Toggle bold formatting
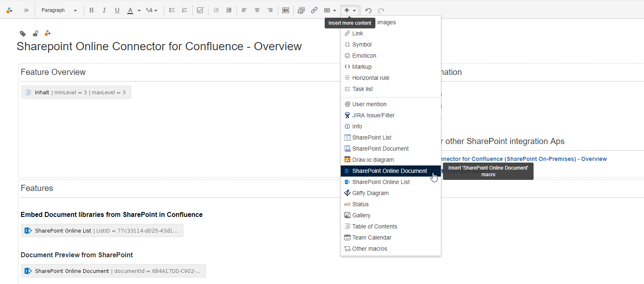The width and height of the screenshot is (644, 284). pyautogui.click(x=91, y=10)
